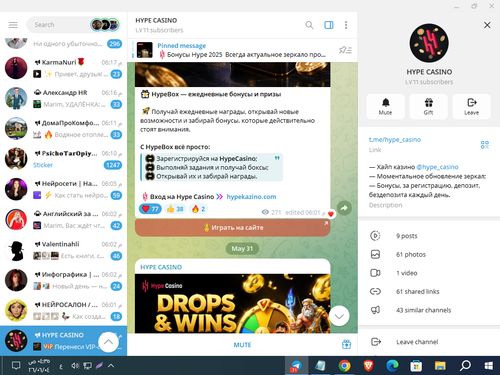Open the HYPE CASINO channel avatar
The height and width of the screenshot is (375, 500).
[429, 43]
